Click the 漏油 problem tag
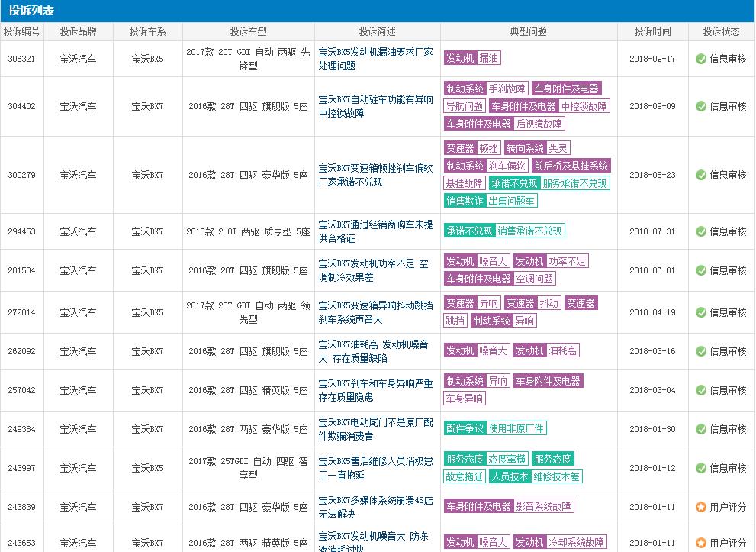 coord(489,59)
